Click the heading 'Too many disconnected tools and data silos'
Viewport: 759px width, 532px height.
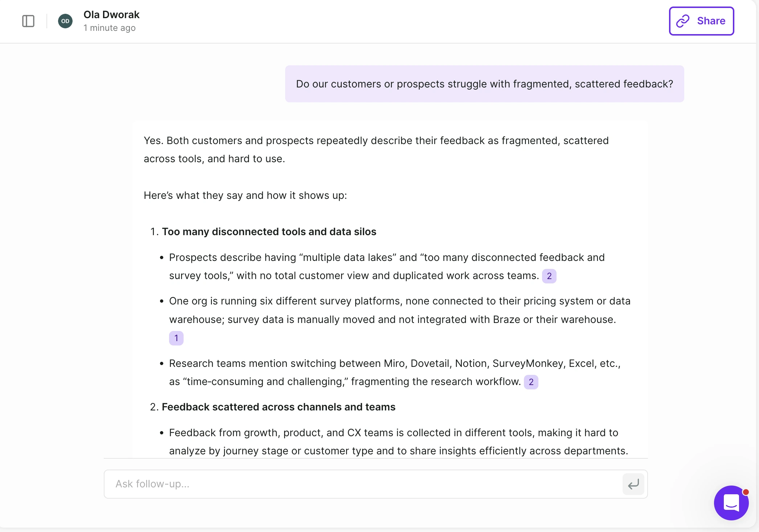(269, 232)
